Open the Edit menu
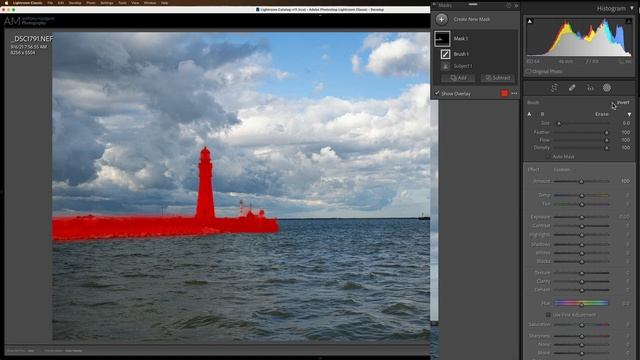 point(61,3)
